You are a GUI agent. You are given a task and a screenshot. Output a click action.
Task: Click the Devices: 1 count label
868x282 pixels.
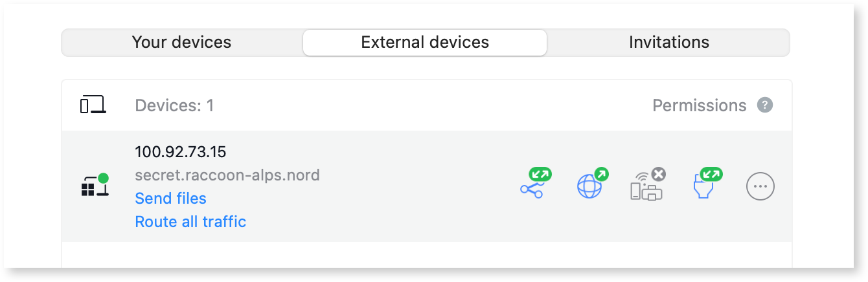pyautogui.click(x=174, y=105)
